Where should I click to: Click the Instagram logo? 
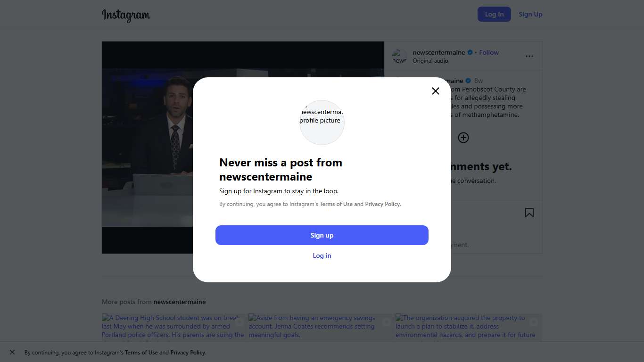click(126, 15)
